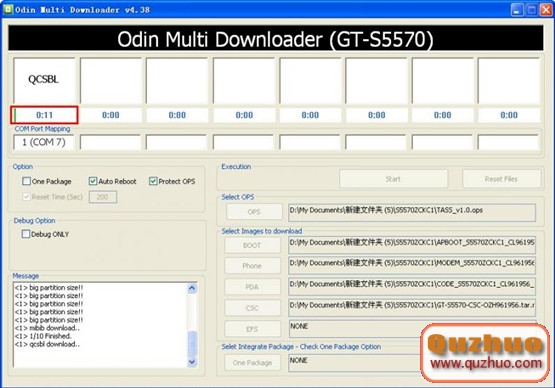Click the message log scrollbar thumb

[192, 343]
